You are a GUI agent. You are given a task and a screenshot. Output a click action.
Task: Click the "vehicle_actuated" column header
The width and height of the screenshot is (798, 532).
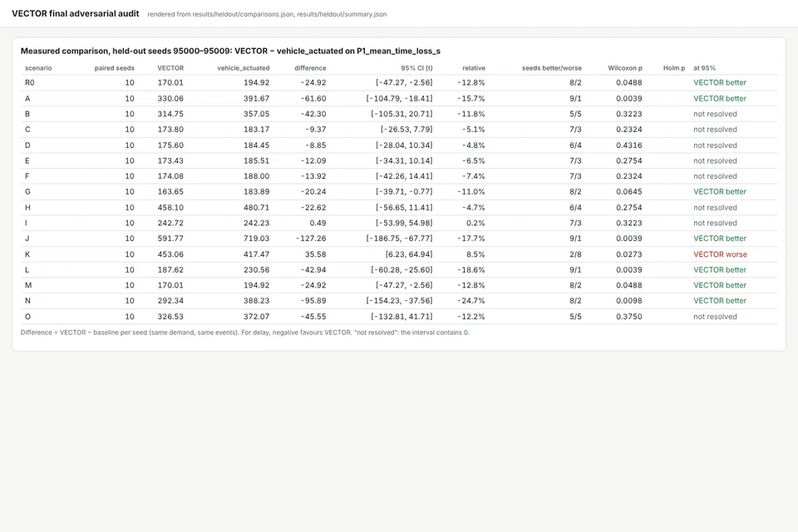tap(244, 67)
